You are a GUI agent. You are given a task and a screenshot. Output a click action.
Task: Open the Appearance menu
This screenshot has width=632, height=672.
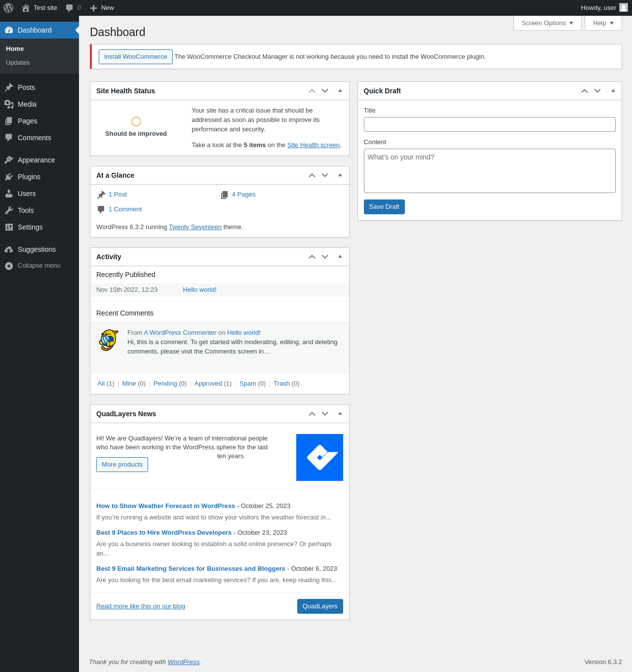click(x=36, y=160)
